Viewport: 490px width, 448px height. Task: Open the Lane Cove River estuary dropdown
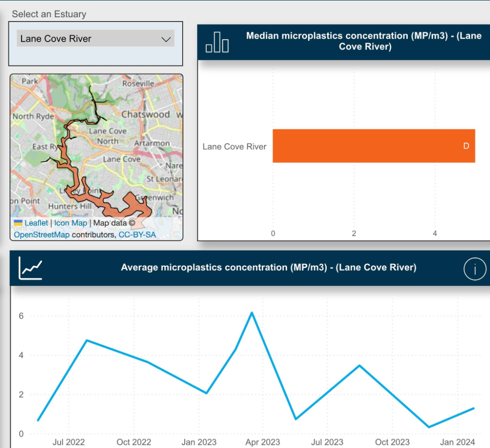coord(95,39)
